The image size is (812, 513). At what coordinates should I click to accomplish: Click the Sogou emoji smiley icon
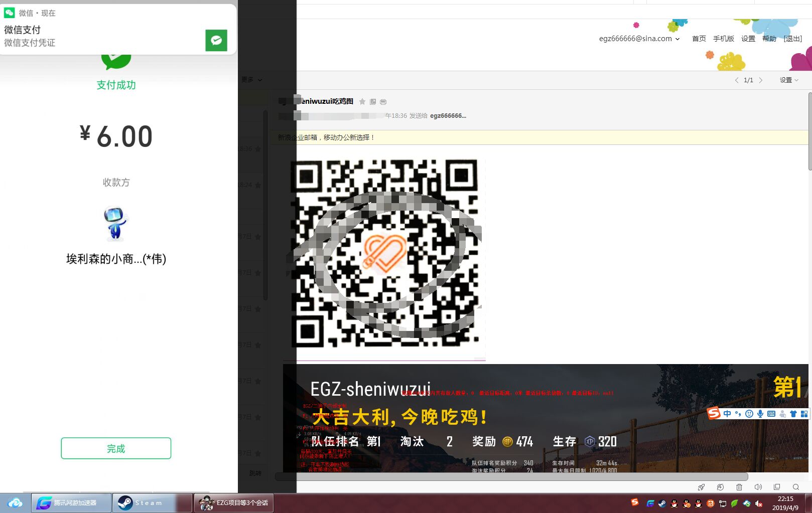click(x=749, y=414)
